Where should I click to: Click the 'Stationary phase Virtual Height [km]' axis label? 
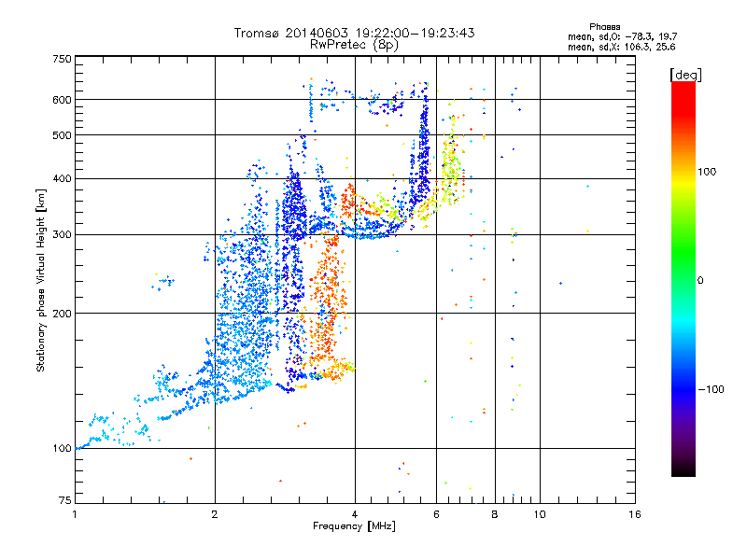tap(41, 280)
